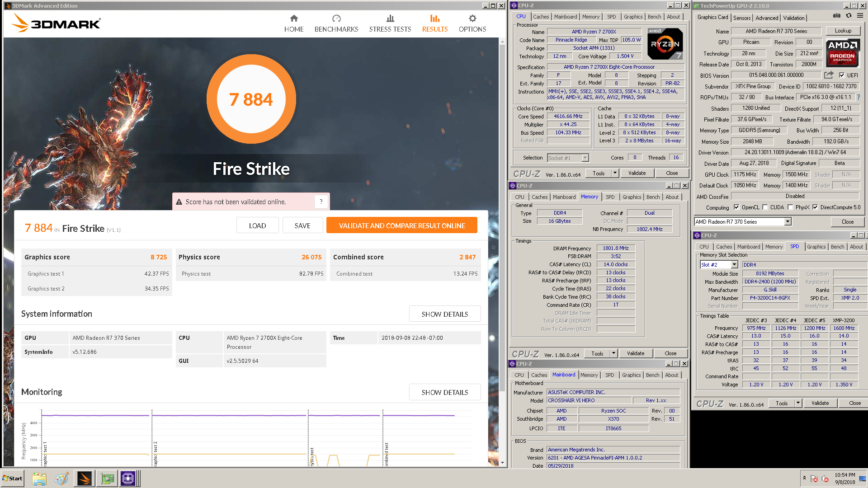Open the Tools dropdown arrow in the Memory CPU-Z window
The width and height of the screenshot is (868, 488).
tap(613, 353)
